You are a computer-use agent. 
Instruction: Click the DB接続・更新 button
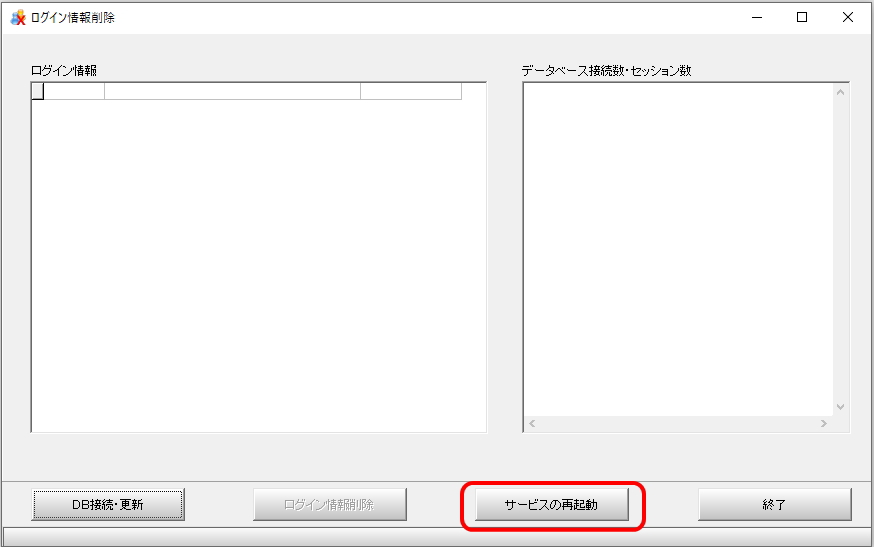[108, 505]
